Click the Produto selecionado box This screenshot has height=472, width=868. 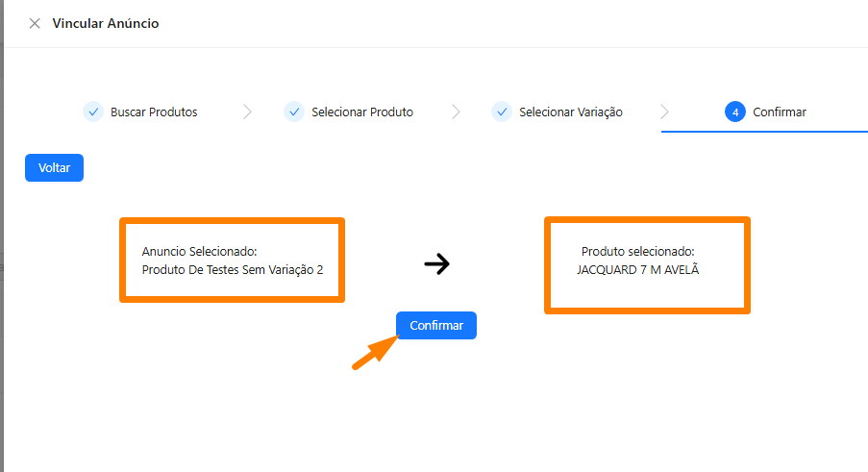coord(647,265)
